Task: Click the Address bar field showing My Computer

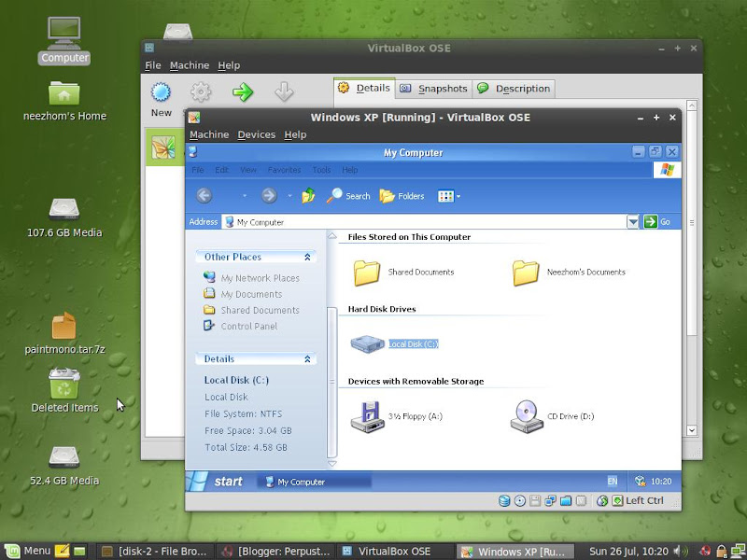Action: [424, 222]
